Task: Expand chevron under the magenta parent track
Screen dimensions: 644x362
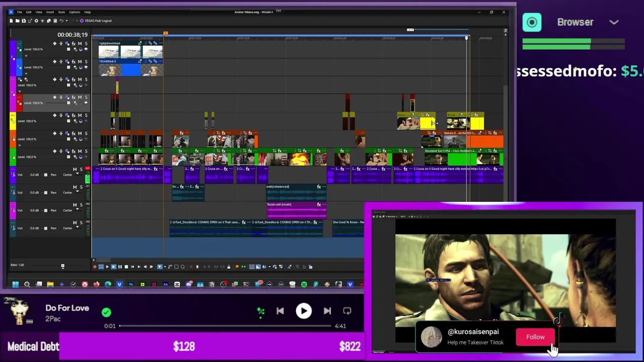Action: [x=20, y=92]
